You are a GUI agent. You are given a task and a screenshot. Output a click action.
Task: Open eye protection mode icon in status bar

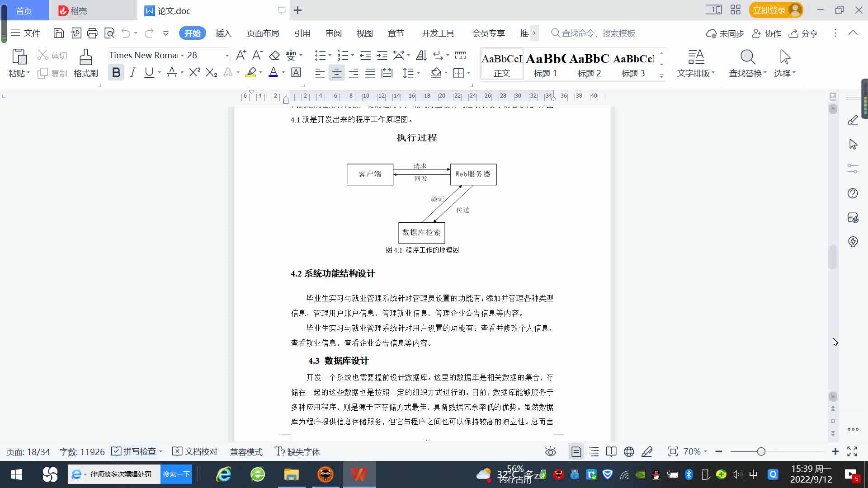pyautogui.click(x=550, y=452)
